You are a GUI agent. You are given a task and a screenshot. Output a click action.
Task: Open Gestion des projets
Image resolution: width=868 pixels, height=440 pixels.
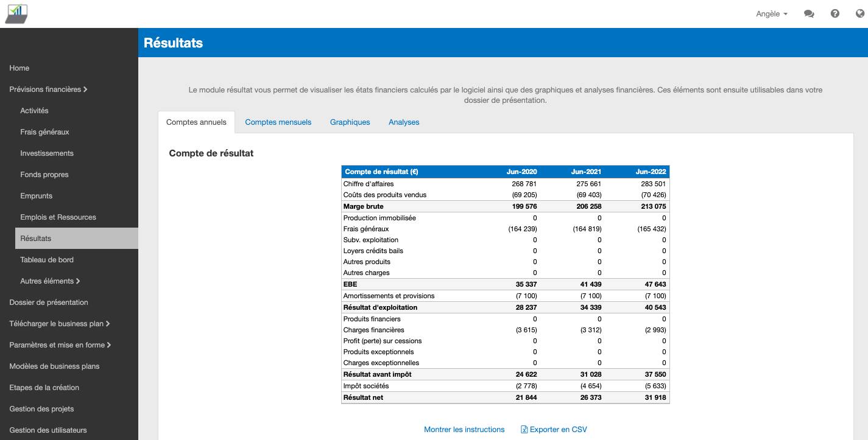[41, 409]
